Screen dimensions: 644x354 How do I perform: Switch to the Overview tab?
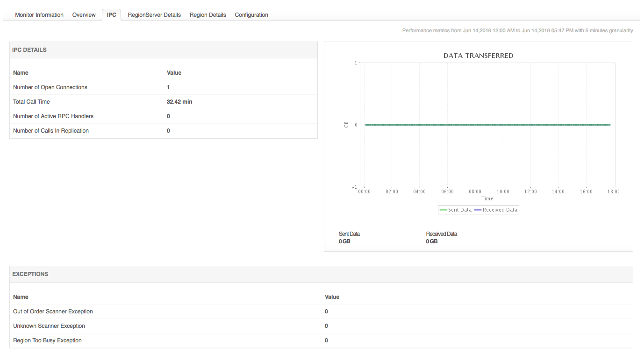[x=84, y=15]
